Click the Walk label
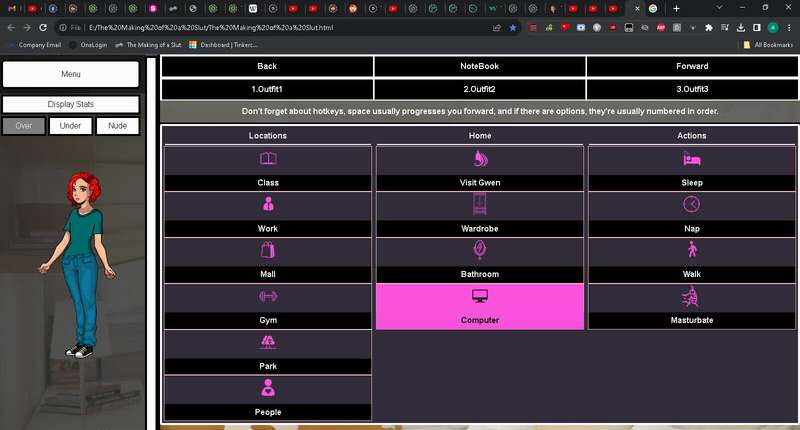 tap(692, 274)
